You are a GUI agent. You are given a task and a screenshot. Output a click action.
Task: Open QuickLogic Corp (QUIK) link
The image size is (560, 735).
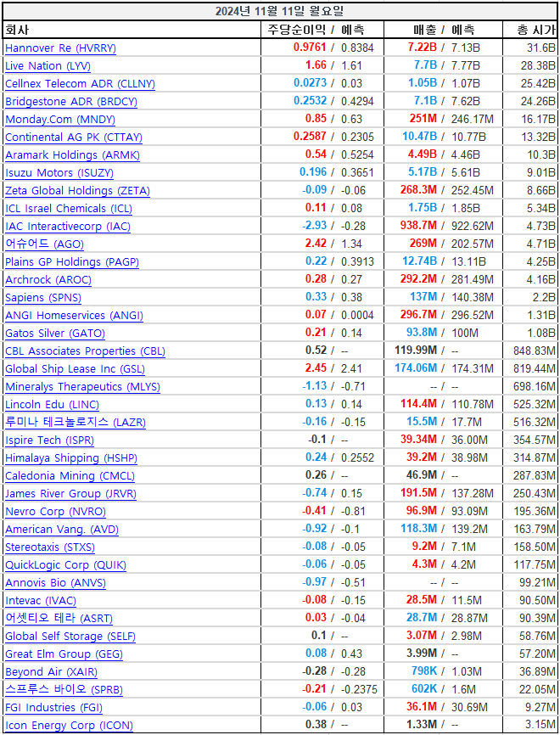(x=65, y=564)
